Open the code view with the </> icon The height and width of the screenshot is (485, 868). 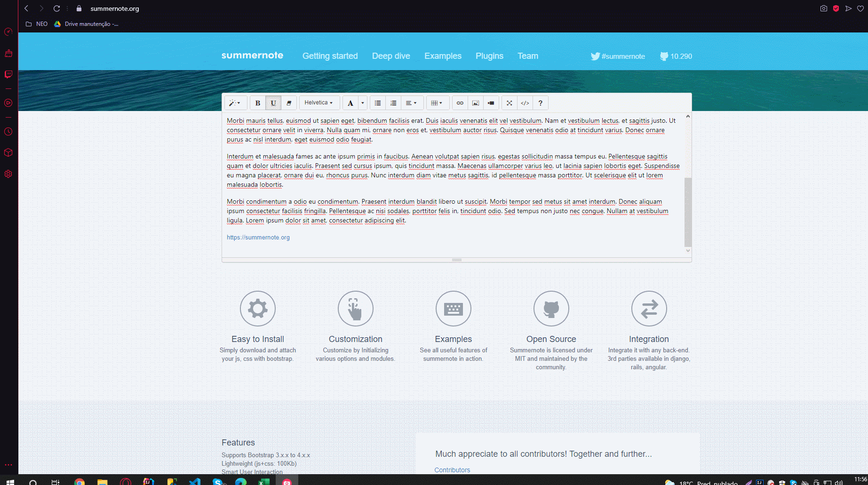525,103
